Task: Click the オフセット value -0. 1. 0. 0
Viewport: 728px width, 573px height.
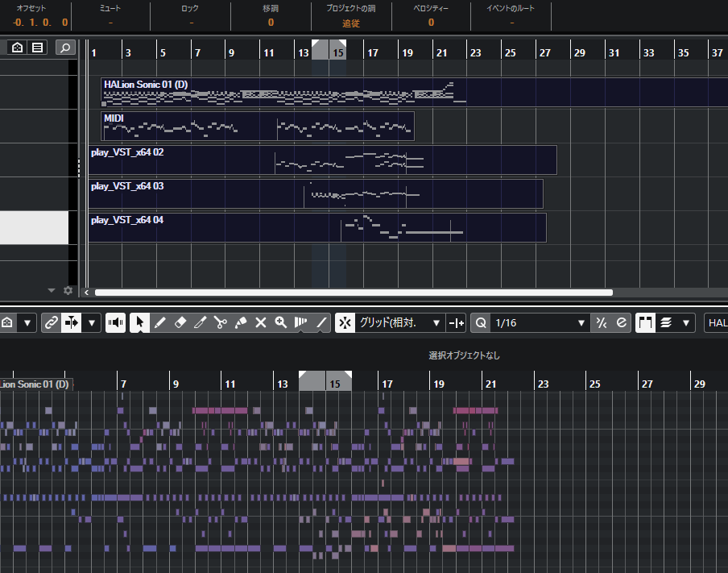Action: pos(40,23)
